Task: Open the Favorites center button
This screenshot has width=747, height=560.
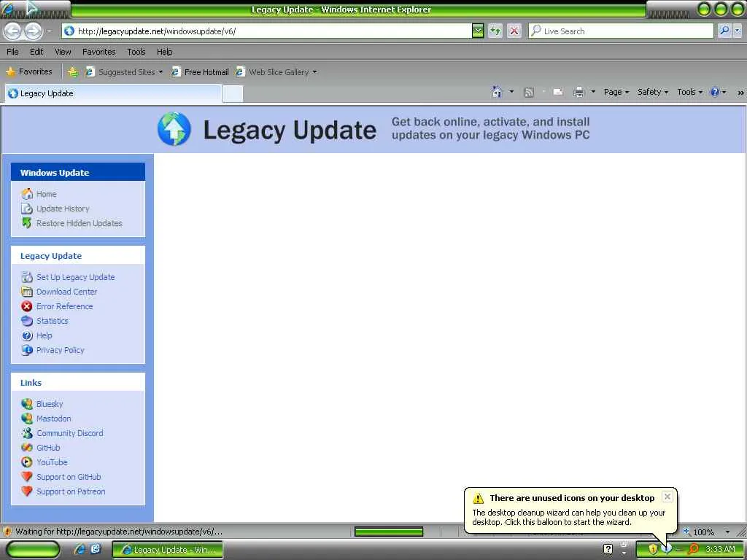Action: pyautogui.click(x=29, y=71)
